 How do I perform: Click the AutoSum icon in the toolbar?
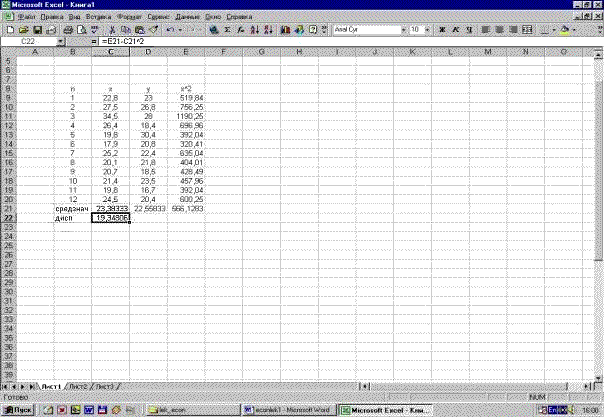tap(228, 31)
